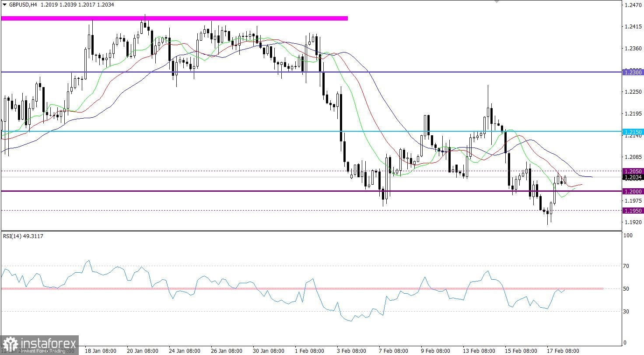Click the RSI 50 scale value
644x355 pixels.
click(x=627, y=288)
